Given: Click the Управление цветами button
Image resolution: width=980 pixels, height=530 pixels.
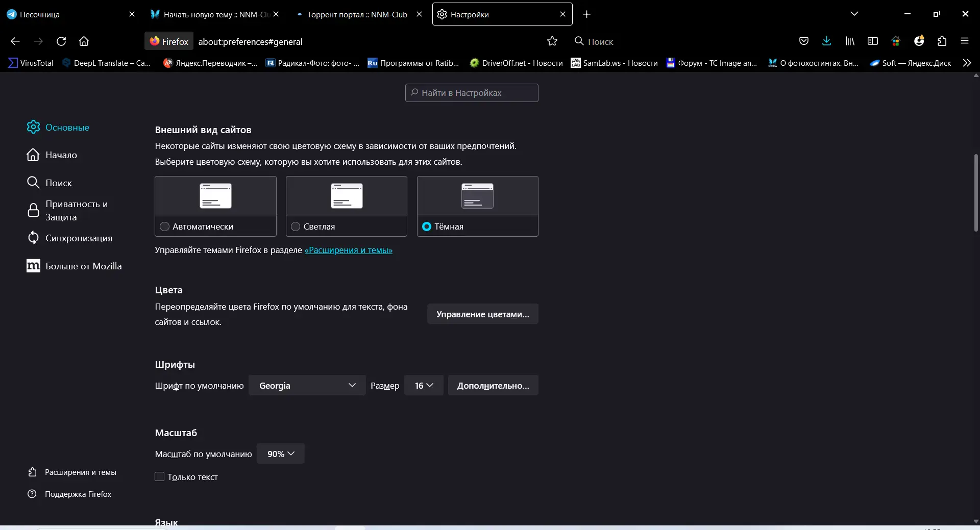Looking at the screenshot, I should click(x=483, y=314).
